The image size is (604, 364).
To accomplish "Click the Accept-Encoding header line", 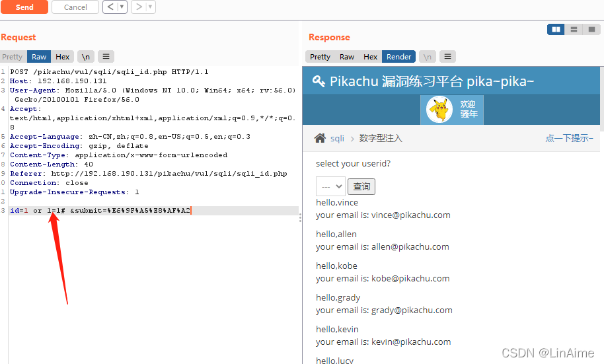I will 79,145.
